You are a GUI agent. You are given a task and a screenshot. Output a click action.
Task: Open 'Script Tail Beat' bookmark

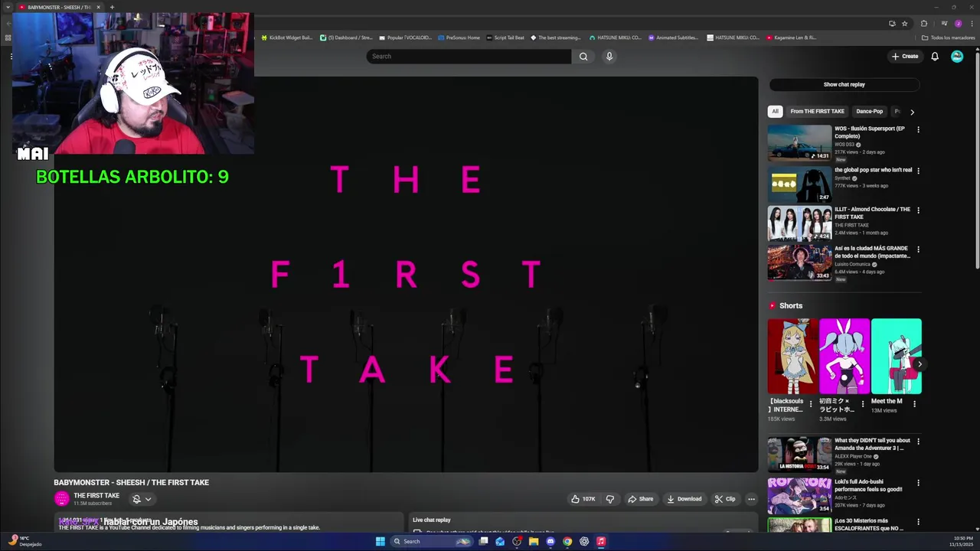point(505,37)
